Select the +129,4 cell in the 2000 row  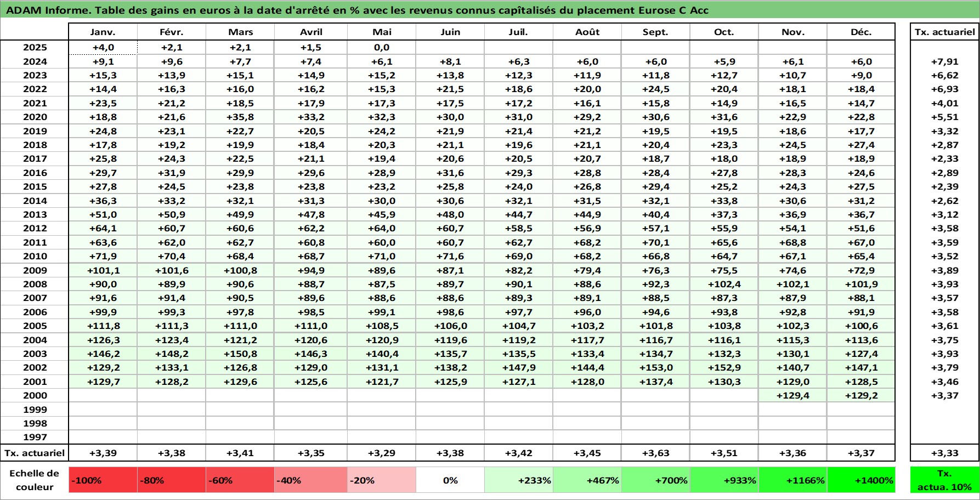pos(793,395)
